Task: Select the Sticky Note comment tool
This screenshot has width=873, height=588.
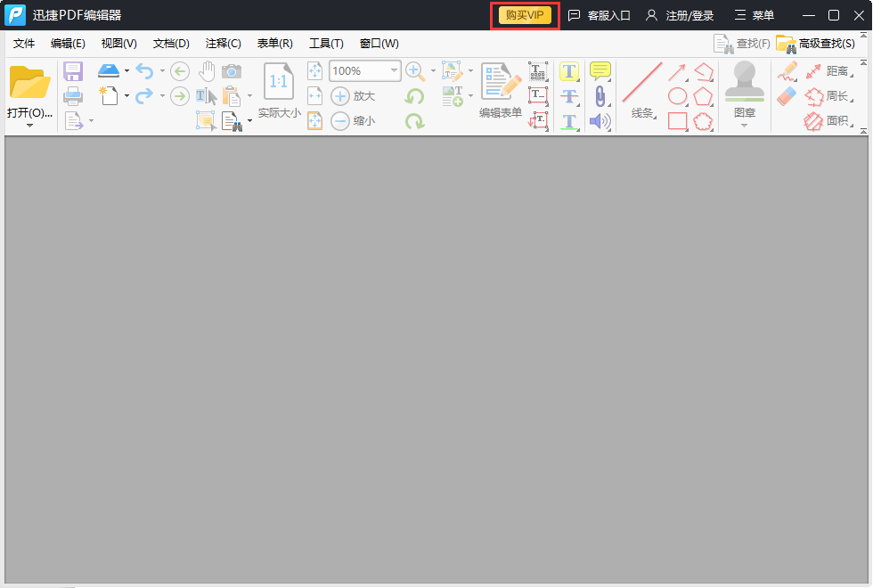Action: point(600,70)
